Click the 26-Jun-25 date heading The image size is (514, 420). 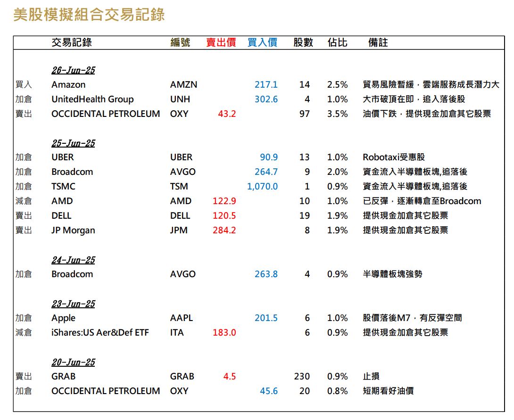tap(74, 70)
